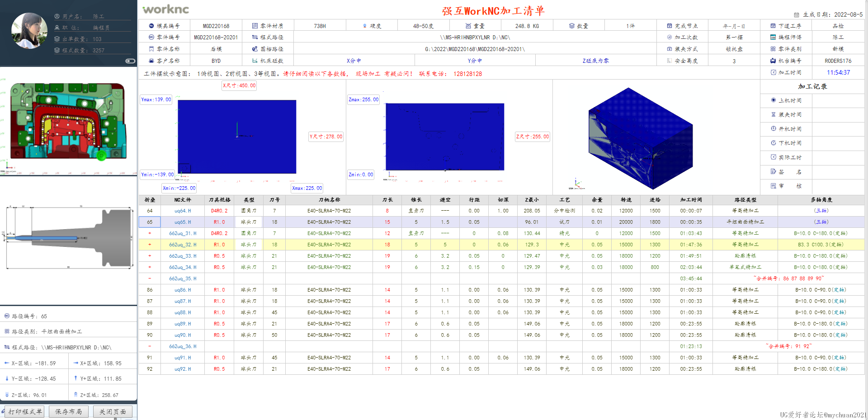Click the 合并编号: 91 92 text

789,346
